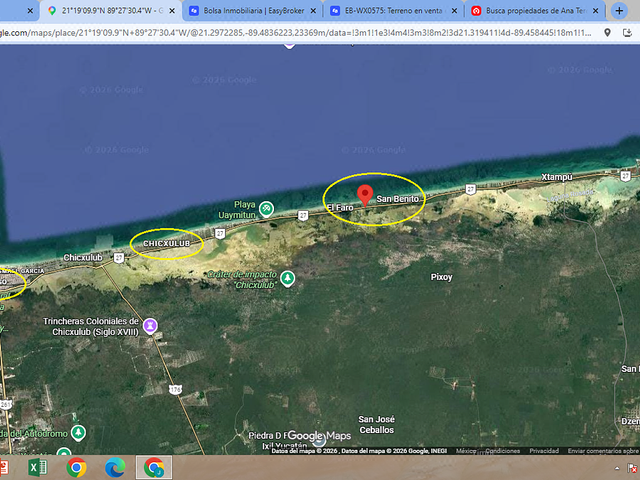Image resolution: width=640 pixels, height=480 pixels.
Task: Open the Enviar comentarios link
Action: [603, 451]
